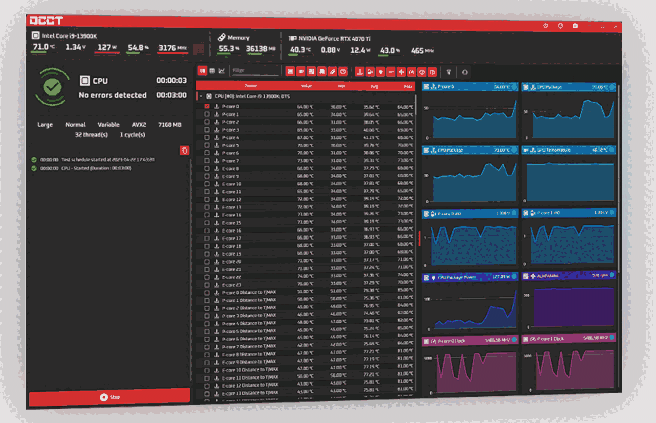Switch to graph-only monitoring view
Image resolution: width=656 pixels, height=423 pixels.
(x=222, y=71)
